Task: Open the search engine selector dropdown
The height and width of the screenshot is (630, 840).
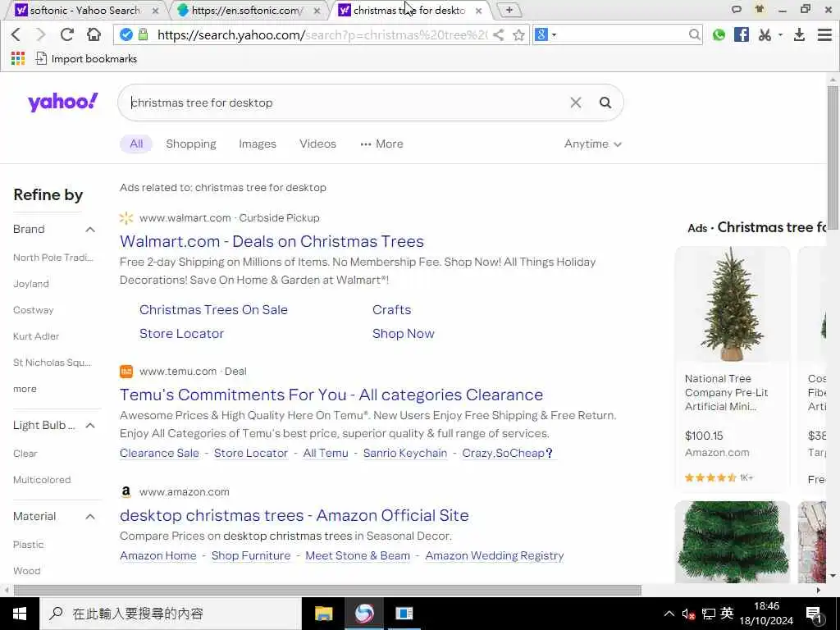Action: 546,34
